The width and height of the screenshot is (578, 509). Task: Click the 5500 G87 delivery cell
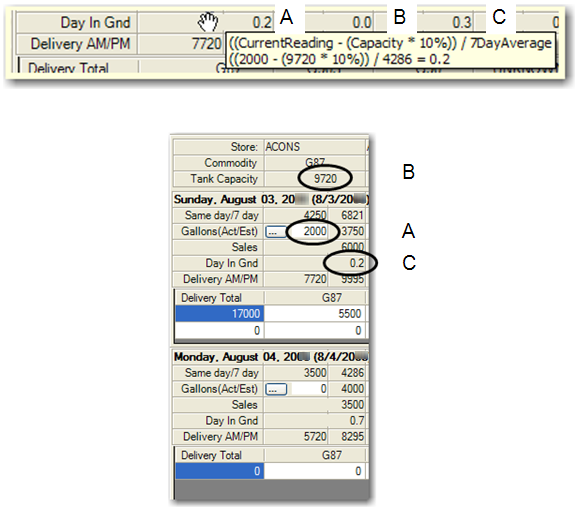[315, 314]
